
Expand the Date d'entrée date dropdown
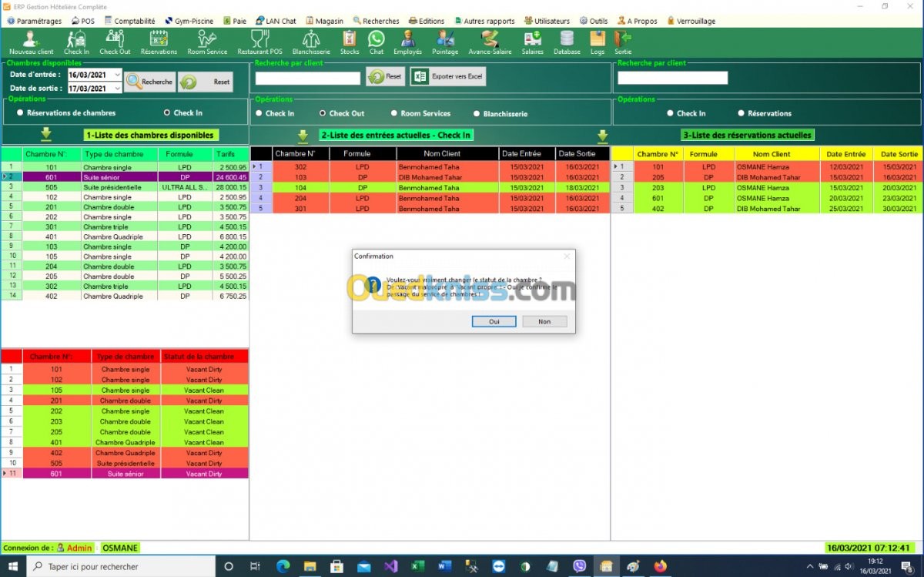coord(117,75)
